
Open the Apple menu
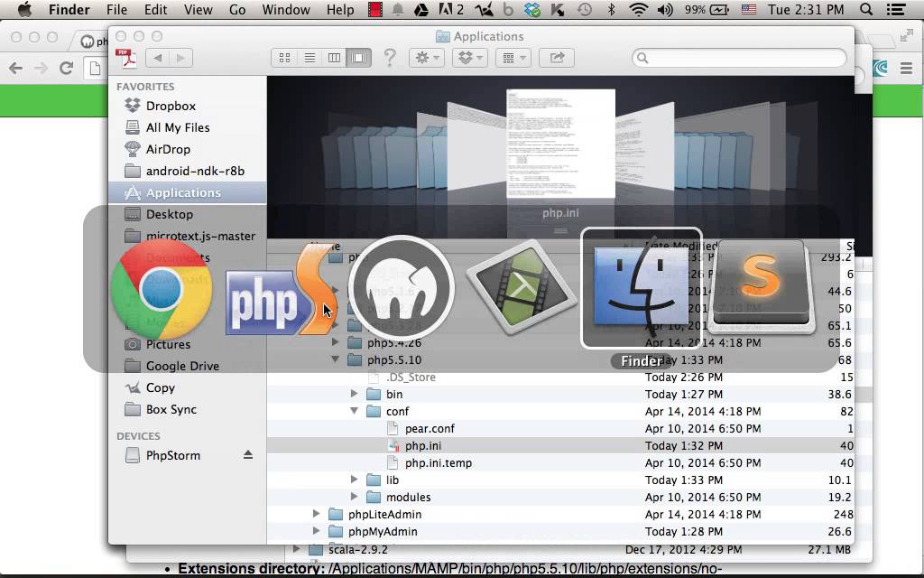(24, 9)
